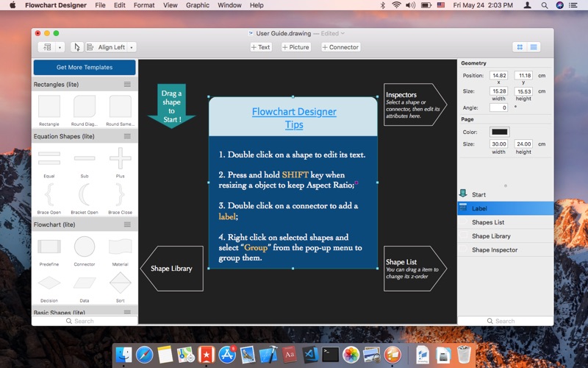The image size is (588, 368).
Task: Select the Shape Library row in list
Action: (x=506, y=236)
